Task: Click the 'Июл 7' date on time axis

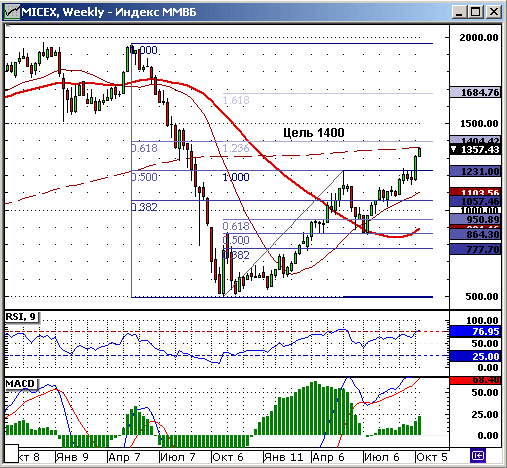Action: click(x=177, y=457)
